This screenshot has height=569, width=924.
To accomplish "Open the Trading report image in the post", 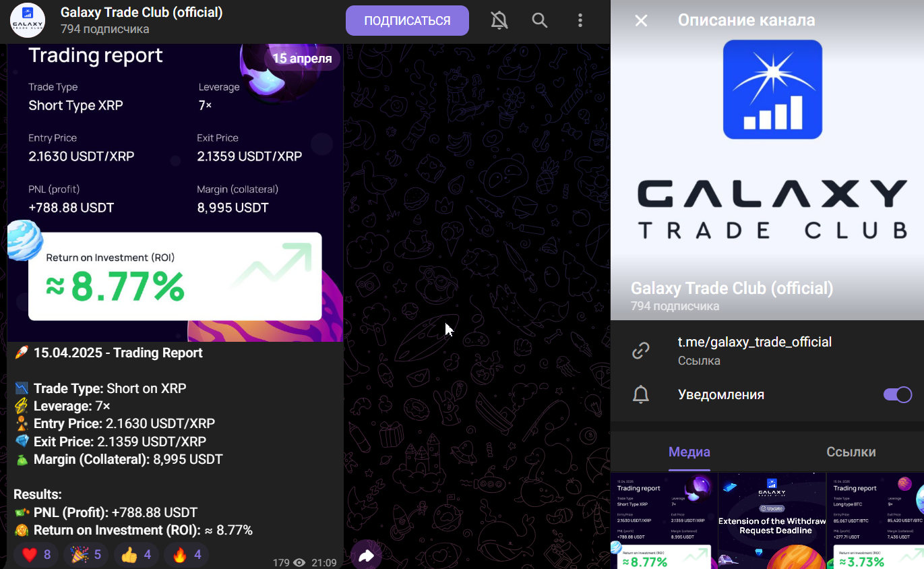I will (175, 193).
